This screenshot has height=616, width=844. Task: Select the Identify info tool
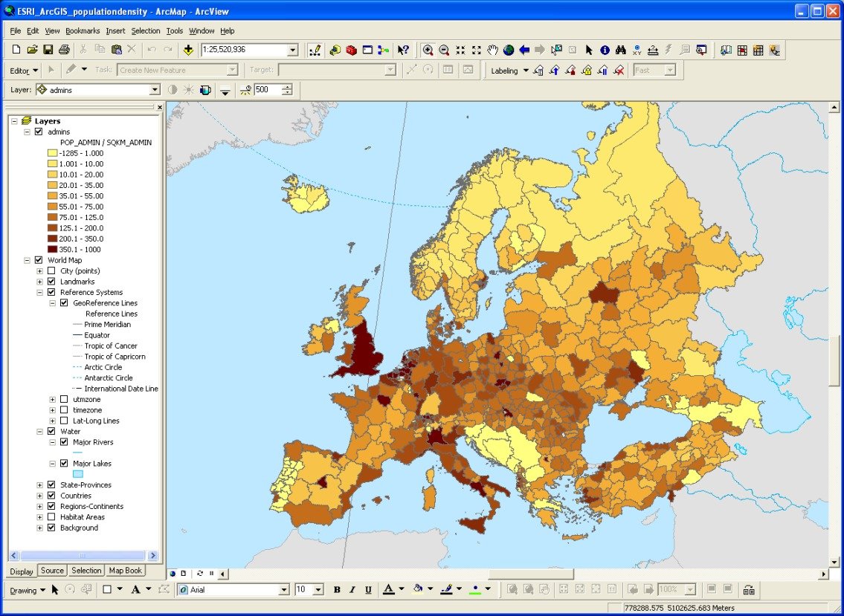[x=605, y=50]
